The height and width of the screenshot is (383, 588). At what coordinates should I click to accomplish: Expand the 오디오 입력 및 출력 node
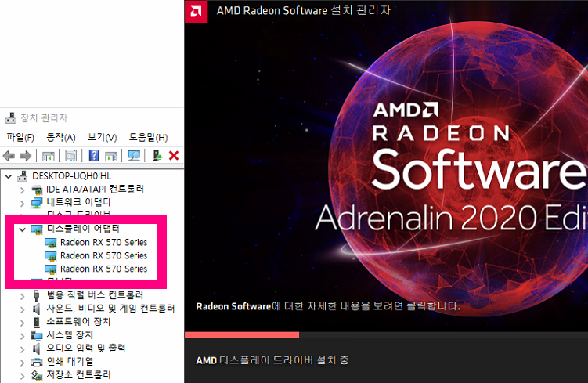(x=22, y=349)
